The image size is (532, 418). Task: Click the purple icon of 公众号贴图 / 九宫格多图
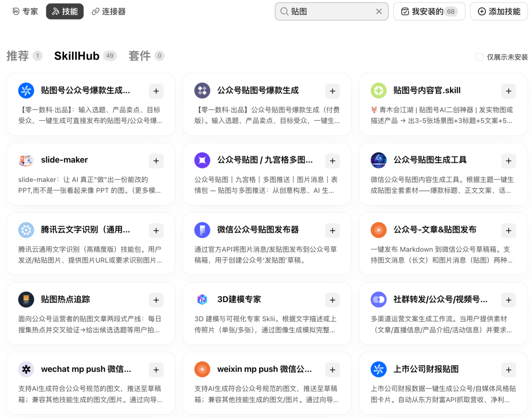click(x=202, y=160)
